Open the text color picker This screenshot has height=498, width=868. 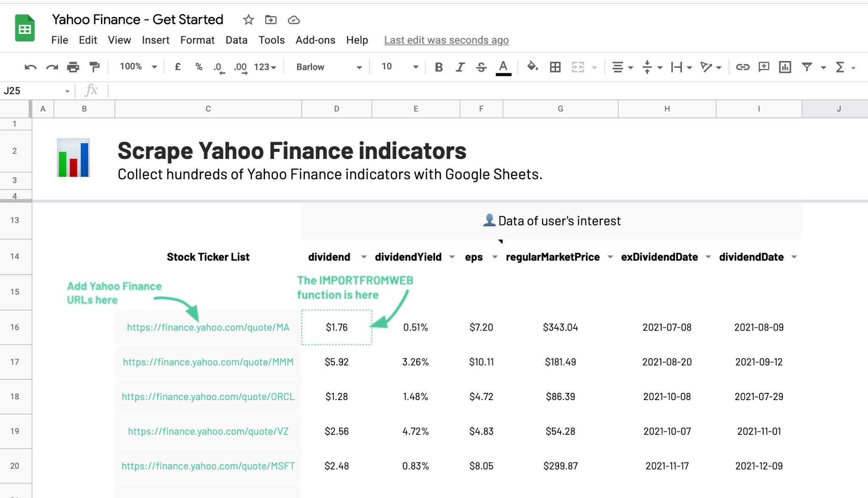click(x=503, y=67)
